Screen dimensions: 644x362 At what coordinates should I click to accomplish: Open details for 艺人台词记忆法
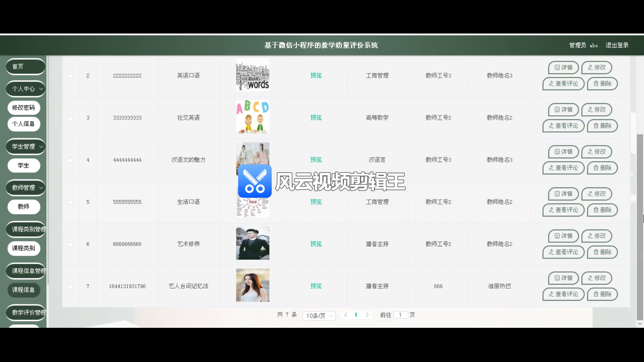click(563, 278)
